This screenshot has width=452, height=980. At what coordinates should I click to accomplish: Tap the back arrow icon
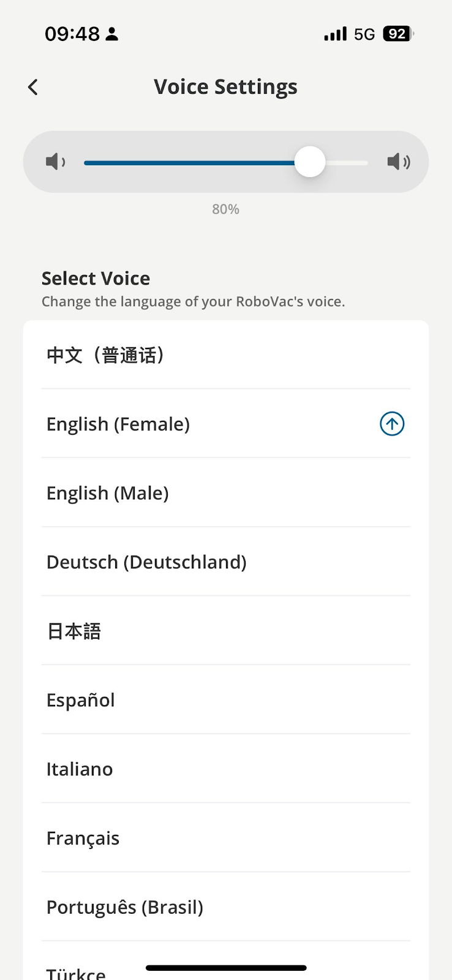33,87
